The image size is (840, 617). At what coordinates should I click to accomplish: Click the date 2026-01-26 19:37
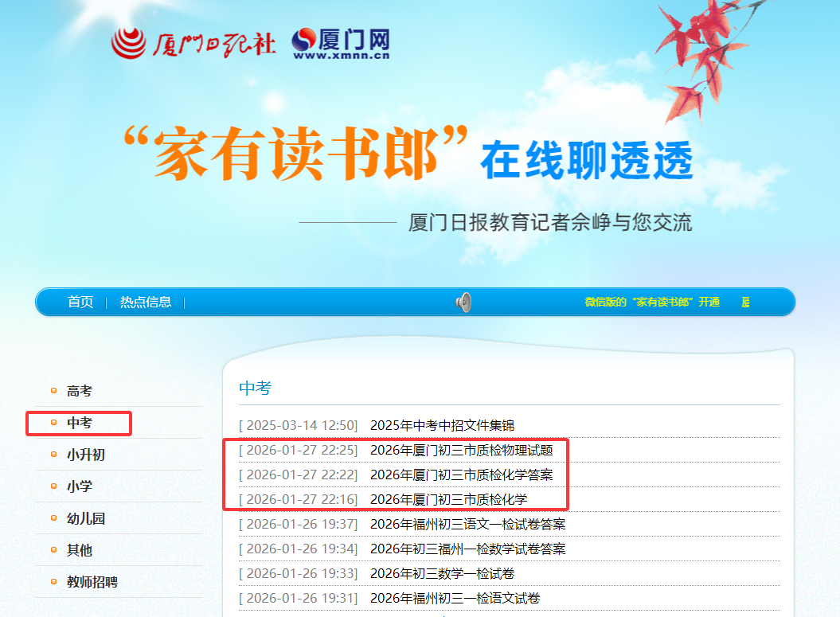tap(299, 524)
